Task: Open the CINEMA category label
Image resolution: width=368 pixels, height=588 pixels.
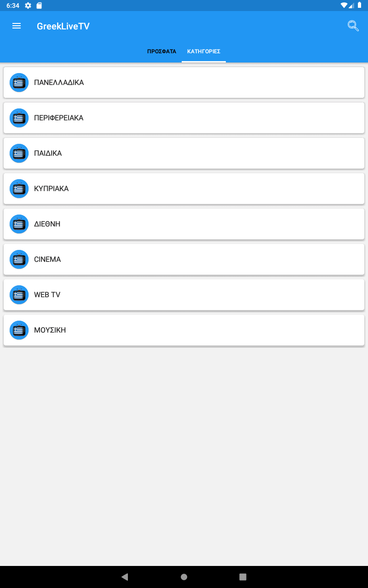Action: pos(47,260)
